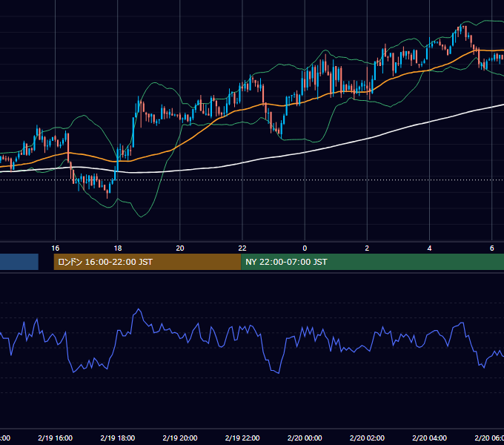Click the NY 22:00-07:00 JST session bar

(x=372, y=262)
